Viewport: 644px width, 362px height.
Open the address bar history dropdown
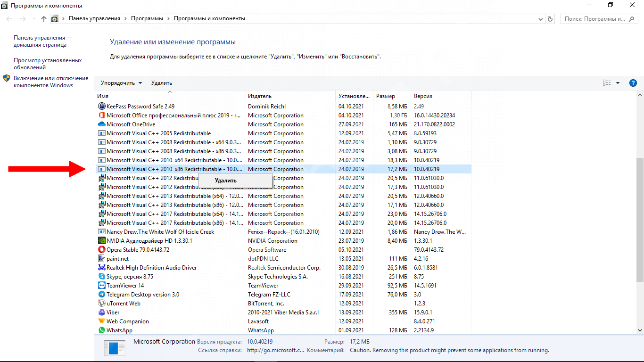click(541, 19)
